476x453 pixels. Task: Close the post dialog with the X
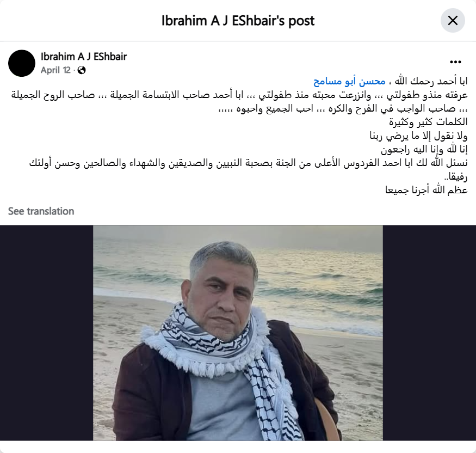coord(453,21)
